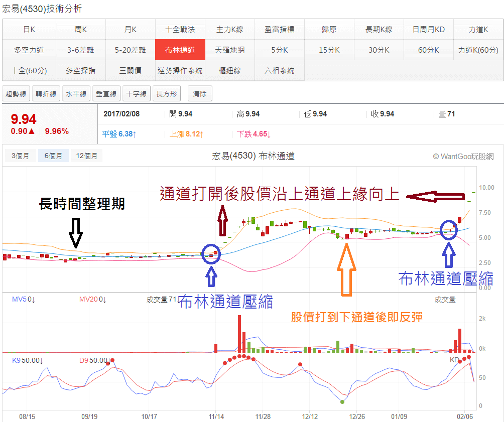This screenshot has width=504, height=422.
Task: Switch to the 日K chart tab
Action: click(29, 30)
